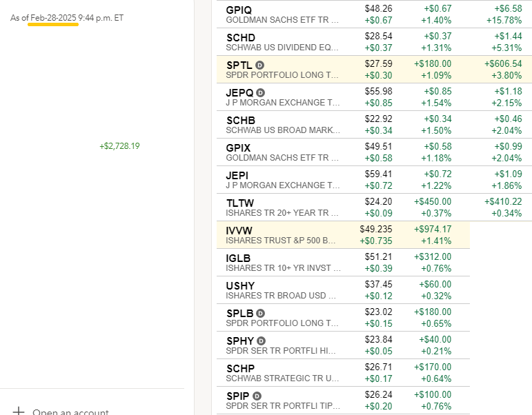
Task: Select the IVVW ticker symbol
Action: coord(239,230)
